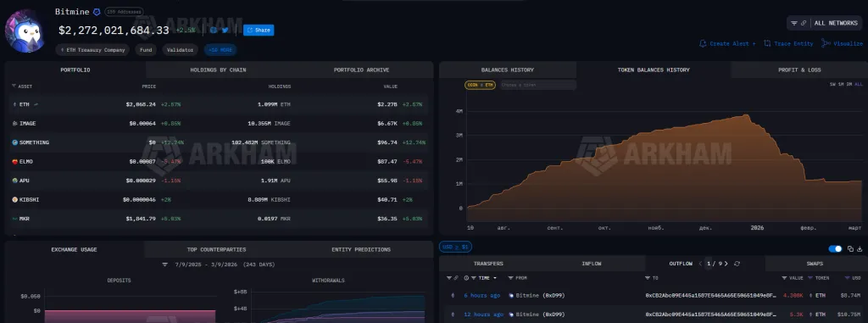Set chart range to ALL
This screenshot has width=868, height=323.
(859, 85)
